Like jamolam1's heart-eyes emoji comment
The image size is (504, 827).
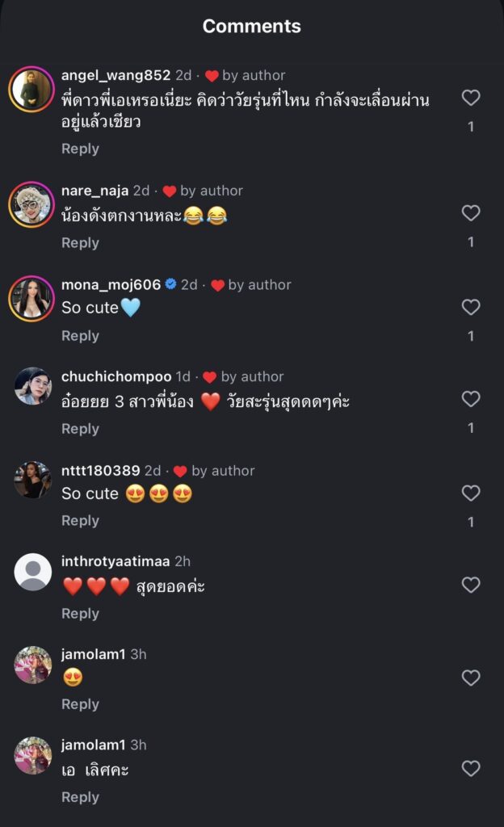tap(471, 678)
